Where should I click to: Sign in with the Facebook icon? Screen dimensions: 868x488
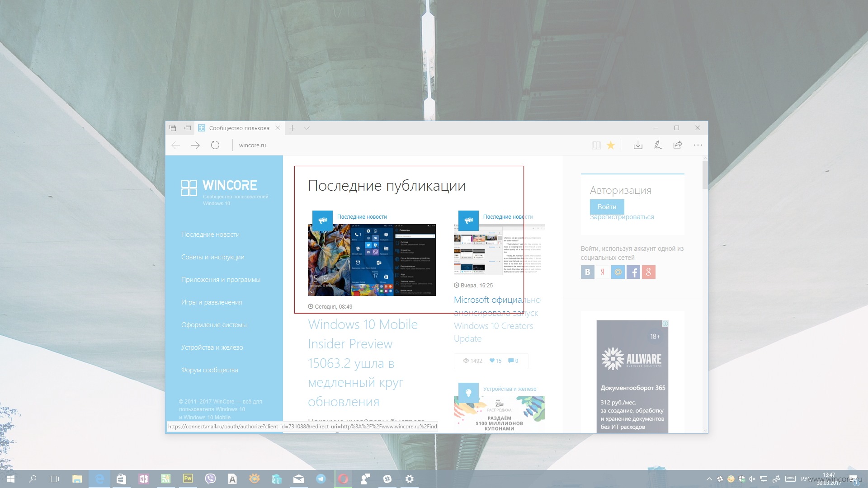[633, 272]
